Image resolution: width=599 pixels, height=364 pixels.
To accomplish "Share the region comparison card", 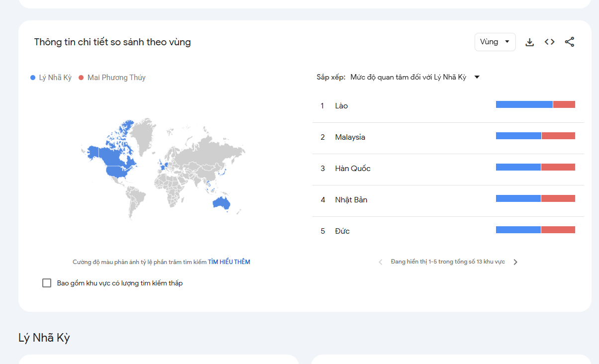I will (x=570, y=42).
